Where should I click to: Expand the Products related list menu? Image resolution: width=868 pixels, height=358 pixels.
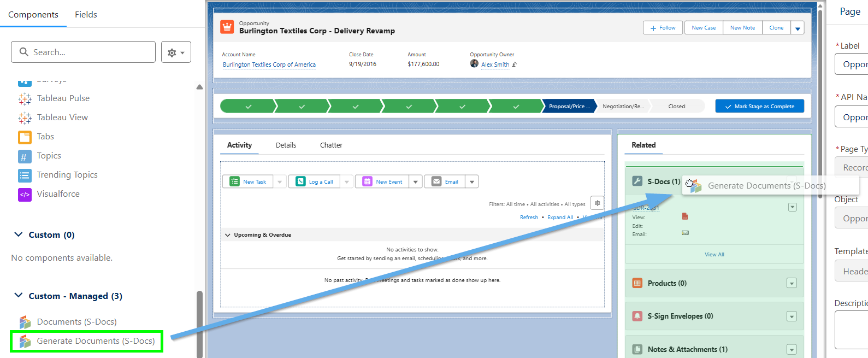[x=792, y=283]
